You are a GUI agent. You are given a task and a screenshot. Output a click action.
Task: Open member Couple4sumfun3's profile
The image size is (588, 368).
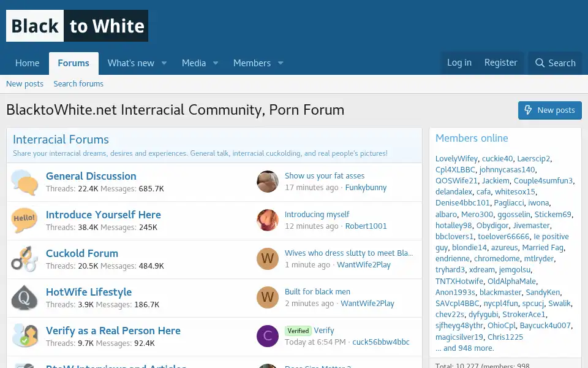pos(543,181)
